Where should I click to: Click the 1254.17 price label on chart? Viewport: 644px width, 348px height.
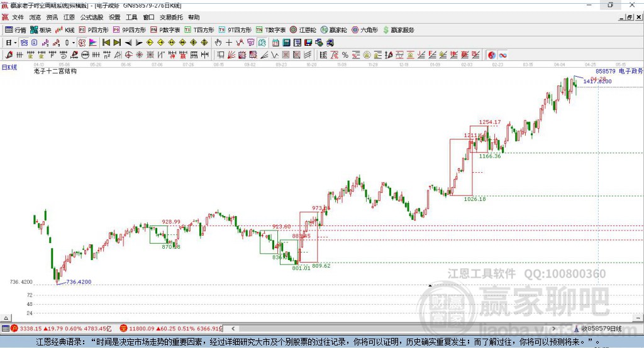[490, 122]
